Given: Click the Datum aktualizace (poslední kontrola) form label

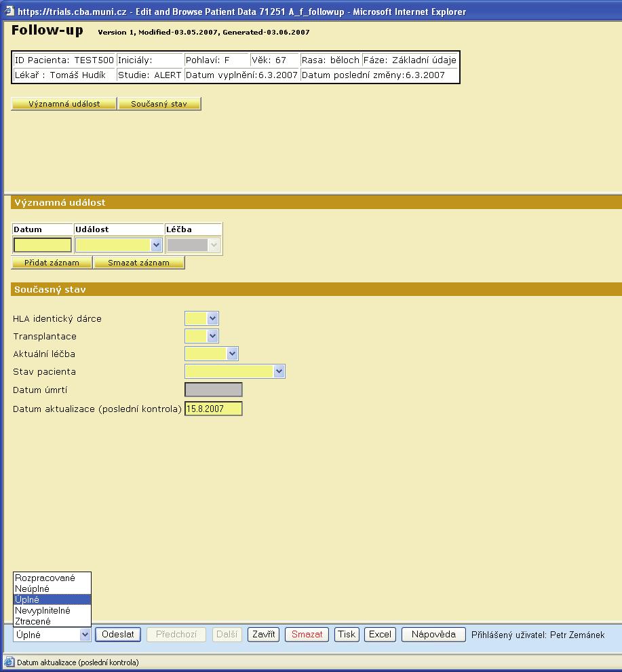Looking at the screenshot, I should (x=97, y=409).
